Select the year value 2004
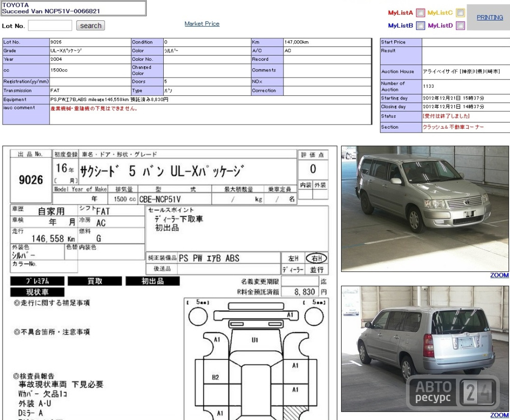The height and width of the screenshot is (420, 510). 56,59
